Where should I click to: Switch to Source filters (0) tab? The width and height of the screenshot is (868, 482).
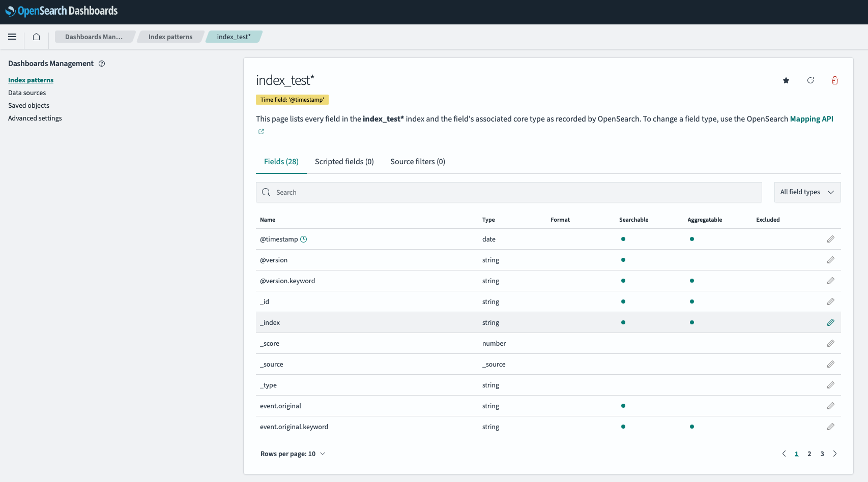coord(418,162)
